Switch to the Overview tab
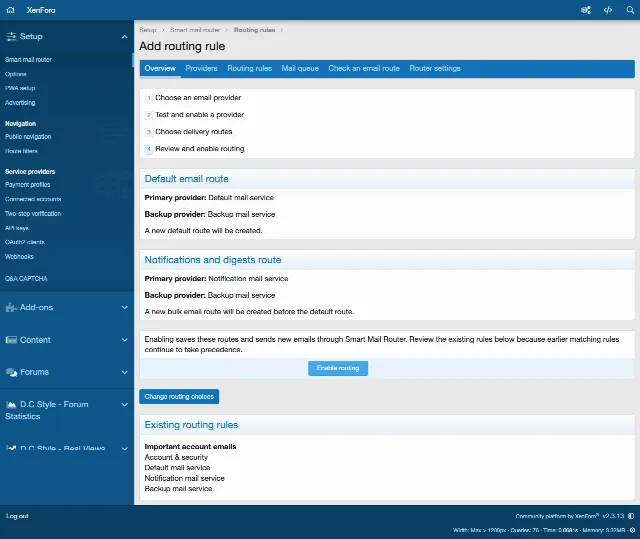Viewport: 640px width, 539px height. coord(160,69)
